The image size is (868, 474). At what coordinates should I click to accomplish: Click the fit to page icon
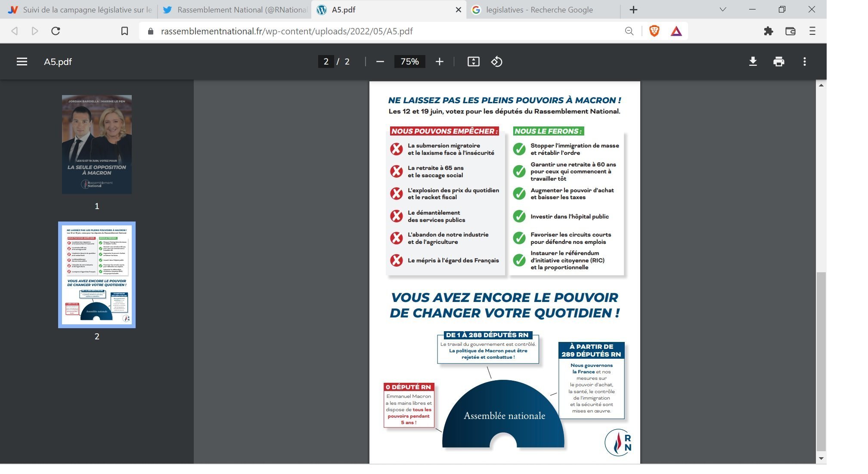tap(473, 62)
